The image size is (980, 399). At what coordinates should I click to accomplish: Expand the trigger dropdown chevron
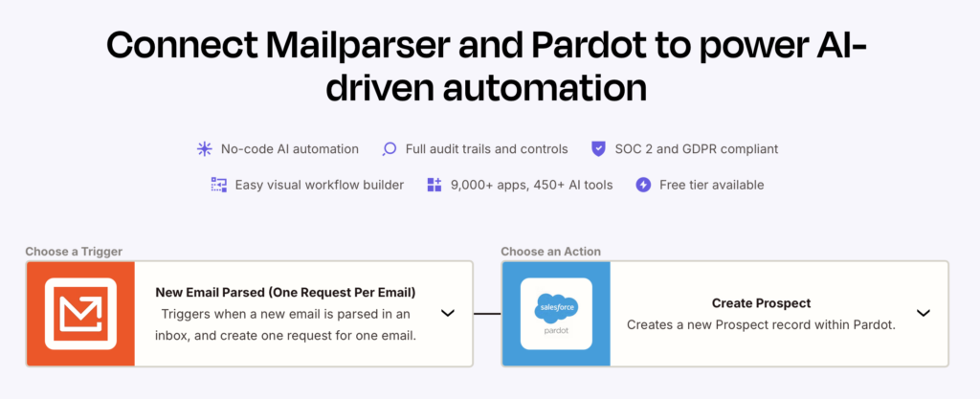coord(448,314)
